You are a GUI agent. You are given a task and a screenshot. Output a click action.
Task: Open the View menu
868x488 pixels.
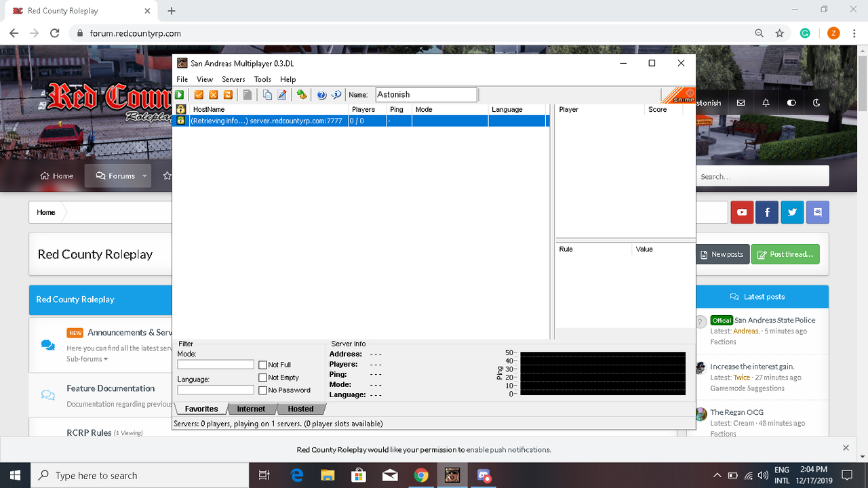point(205,79)
